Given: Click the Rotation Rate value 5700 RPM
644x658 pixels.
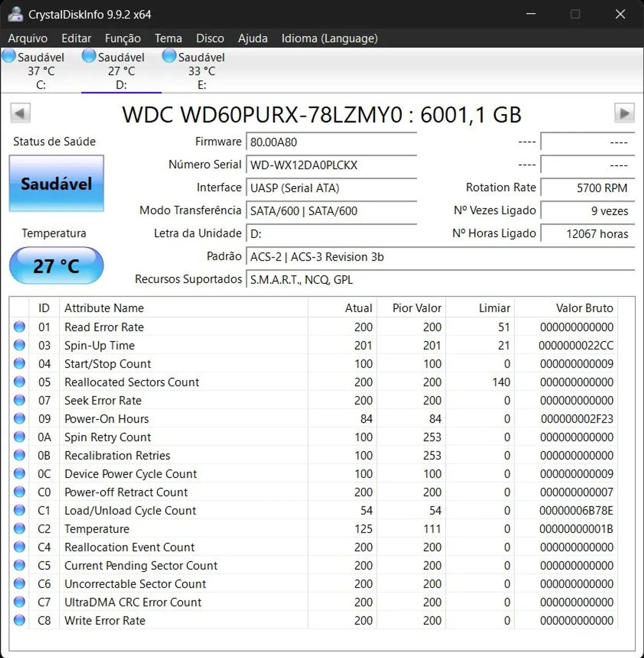Looking at the screenshot, I should pos(588,188).
